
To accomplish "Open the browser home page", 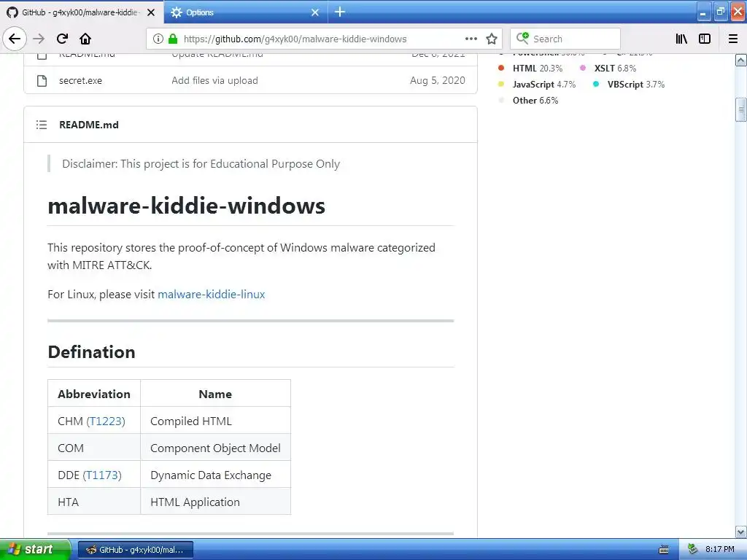I will click(x=85, y=39).
